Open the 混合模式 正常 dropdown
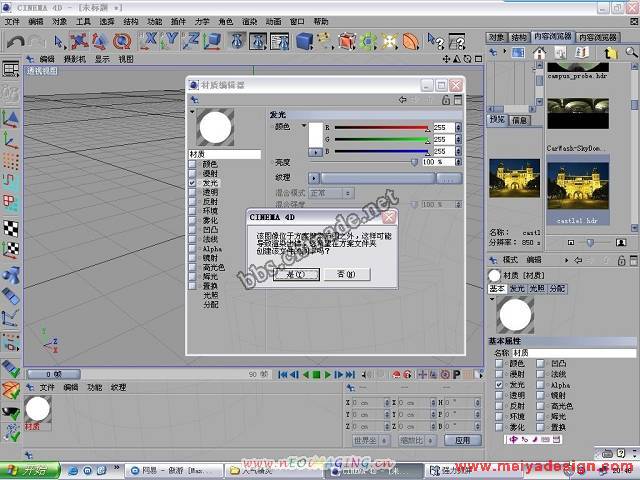 click(331, 193)
